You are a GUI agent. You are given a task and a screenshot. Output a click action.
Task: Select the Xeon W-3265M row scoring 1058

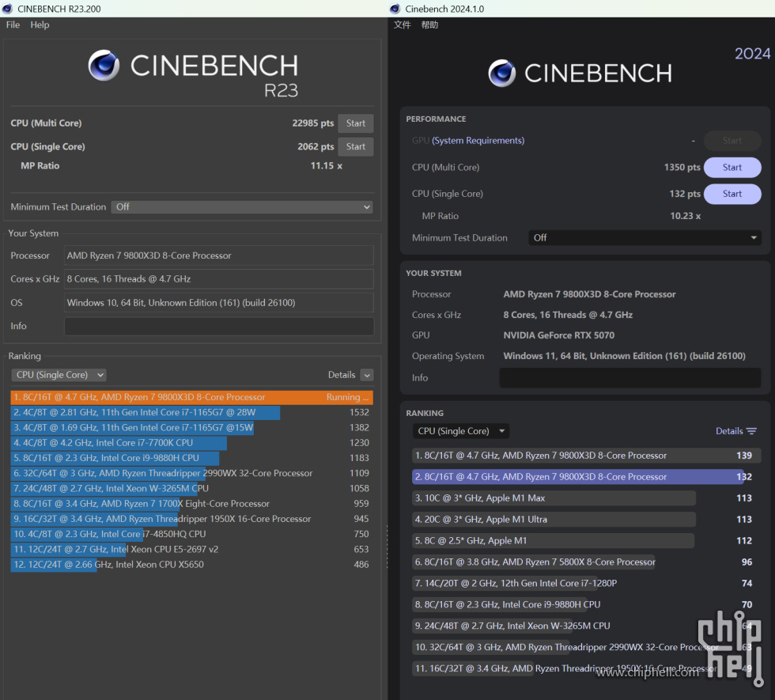tap(191, 489)
